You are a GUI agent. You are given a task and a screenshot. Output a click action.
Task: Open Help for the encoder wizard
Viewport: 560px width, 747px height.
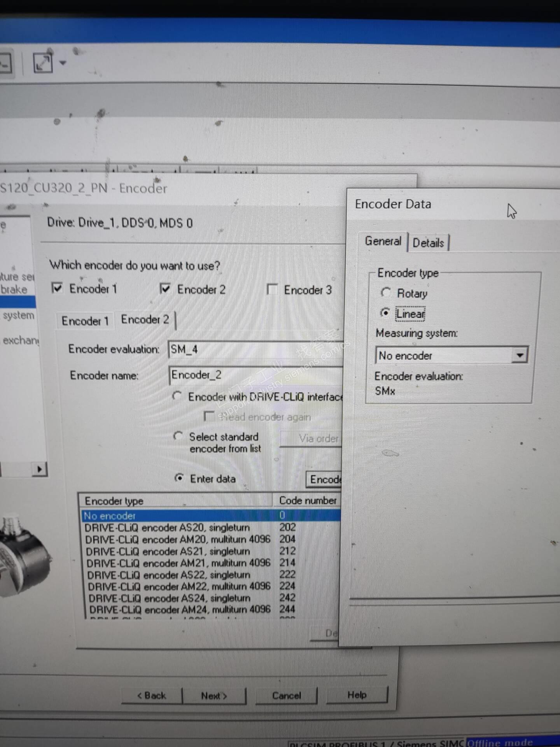[357, 695]
